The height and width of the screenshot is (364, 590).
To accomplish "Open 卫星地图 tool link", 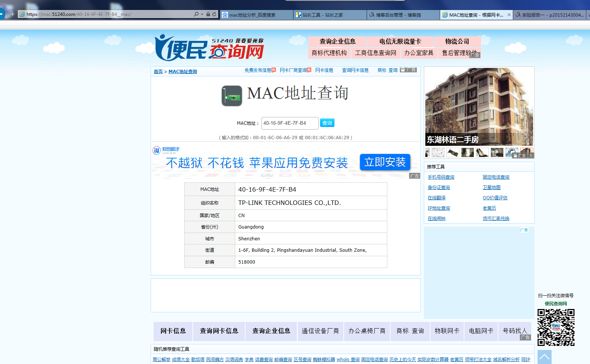I will click(491, 188).
